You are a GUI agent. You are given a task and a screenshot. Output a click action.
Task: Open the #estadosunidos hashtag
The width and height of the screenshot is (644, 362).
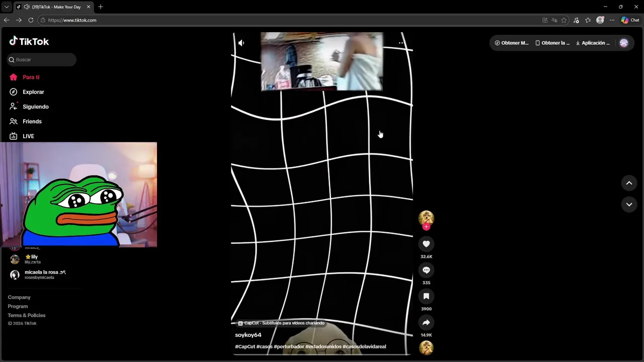point(323,346)
